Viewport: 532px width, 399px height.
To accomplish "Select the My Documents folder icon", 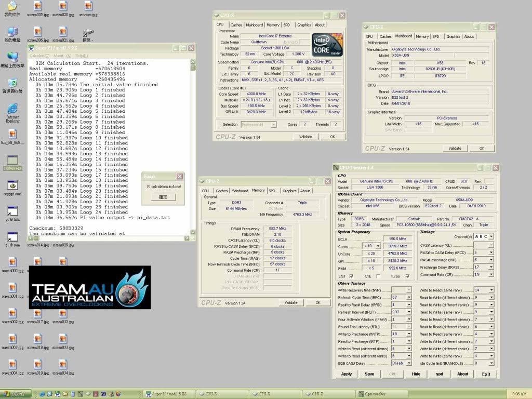I will point(12,9).
